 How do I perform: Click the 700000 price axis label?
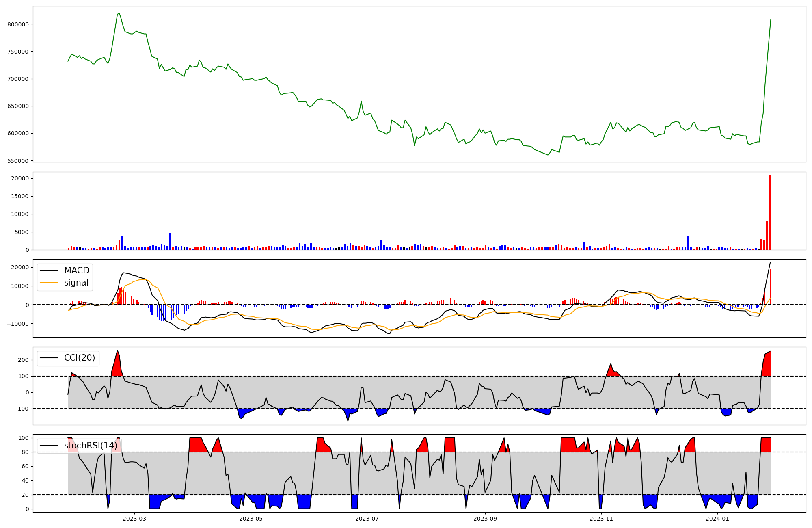[x=18, y=79]
